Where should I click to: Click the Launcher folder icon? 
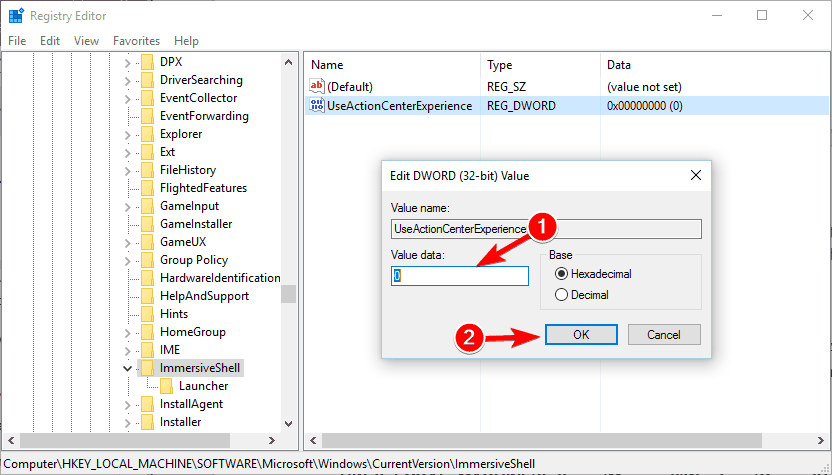pyautogui.click(x=166, y=386)
